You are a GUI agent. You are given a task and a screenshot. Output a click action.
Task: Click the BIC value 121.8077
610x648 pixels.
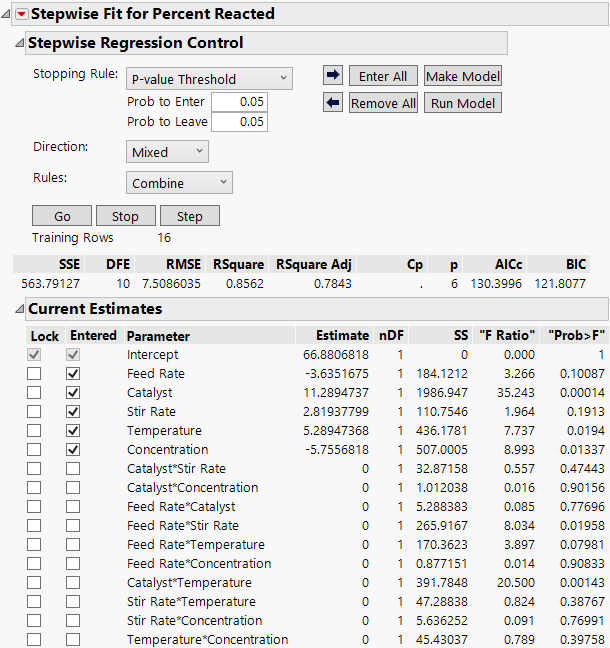pos(560,284)
